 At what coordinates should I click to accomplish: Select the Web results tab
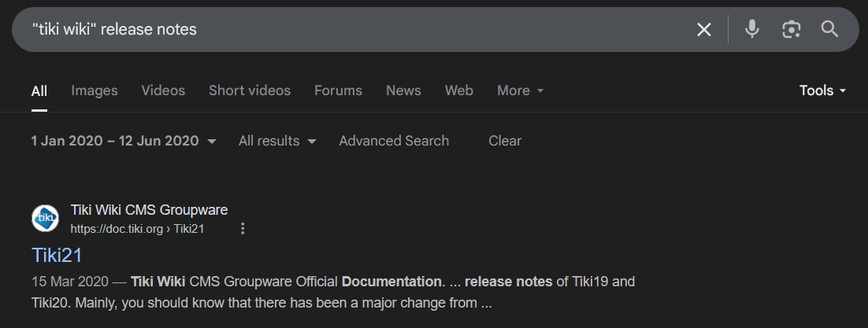click(459, 90)
